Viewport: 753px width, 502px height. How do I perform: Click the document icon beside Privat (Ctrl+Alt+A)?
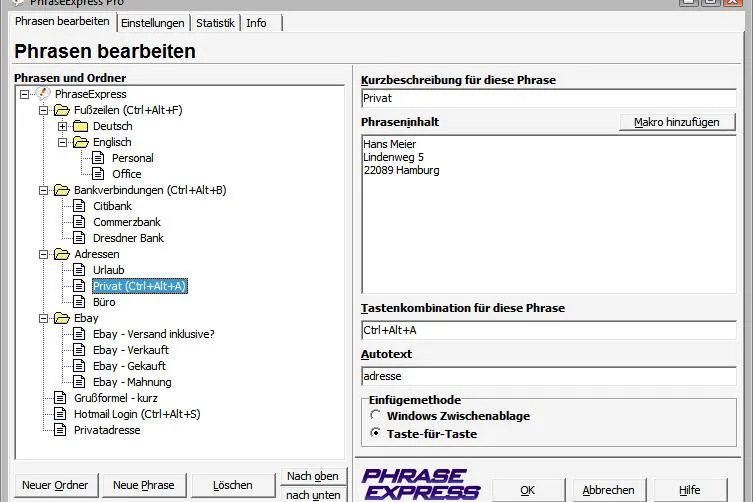pyautogui.click(x=79, y=286)
